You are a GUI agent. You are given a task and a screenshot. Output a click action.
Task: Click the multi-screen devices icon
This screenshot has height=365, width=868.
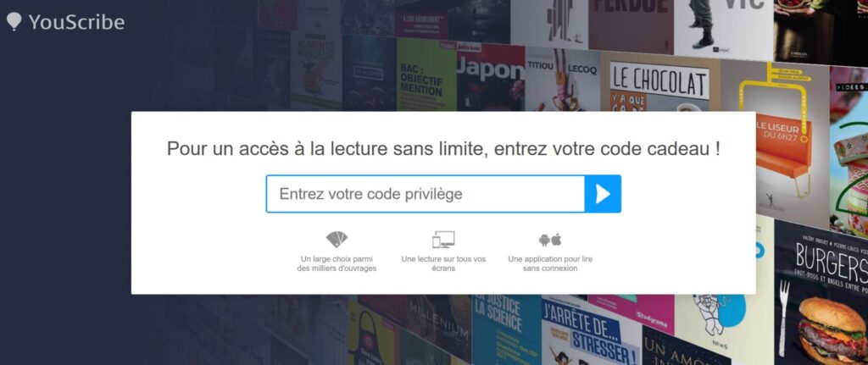point(443,240)
